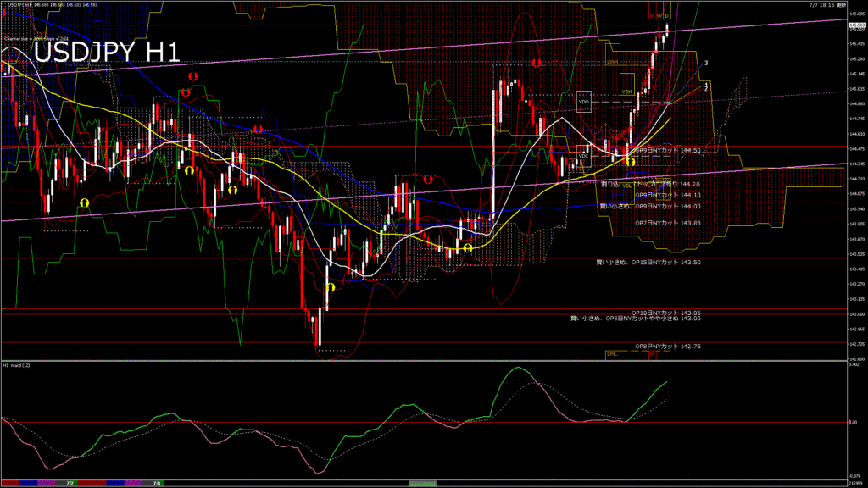Select the OP8日NYカット 142.75 annotation

pos(668,347)
